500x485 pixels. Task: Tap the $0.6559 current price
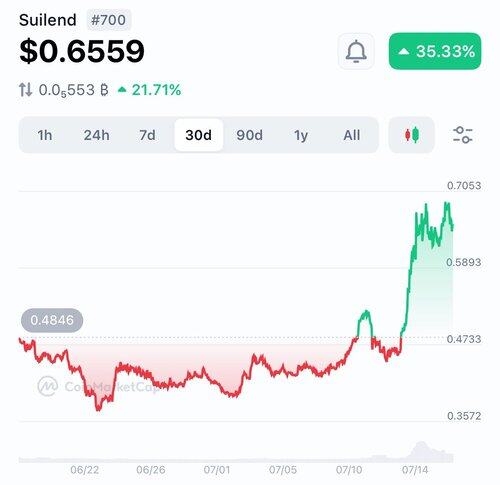[x=82, y=51]
